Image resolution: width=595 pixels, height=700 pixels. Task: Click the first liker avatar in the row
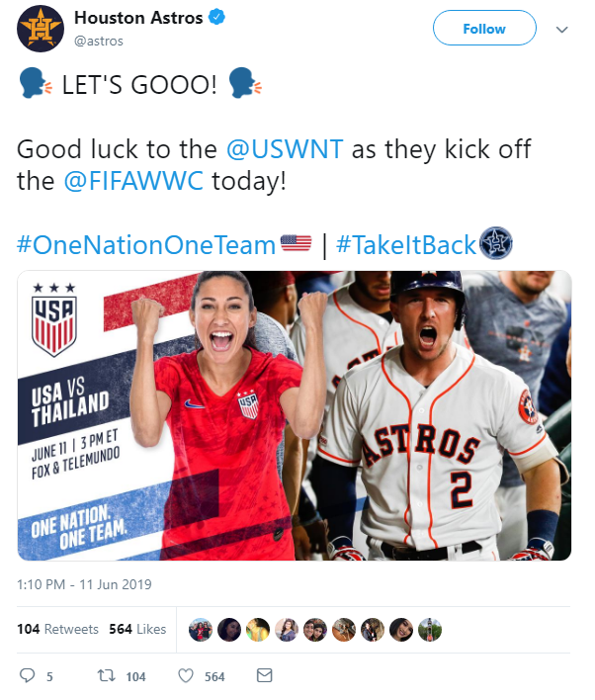pos(201,630)
